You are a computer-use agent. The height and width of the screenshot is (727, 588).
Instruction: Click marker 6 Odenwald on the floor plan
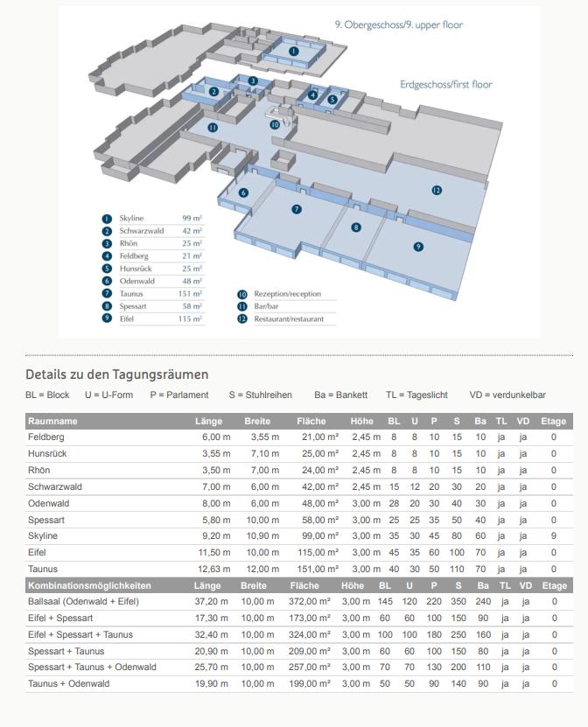point(243,192)
